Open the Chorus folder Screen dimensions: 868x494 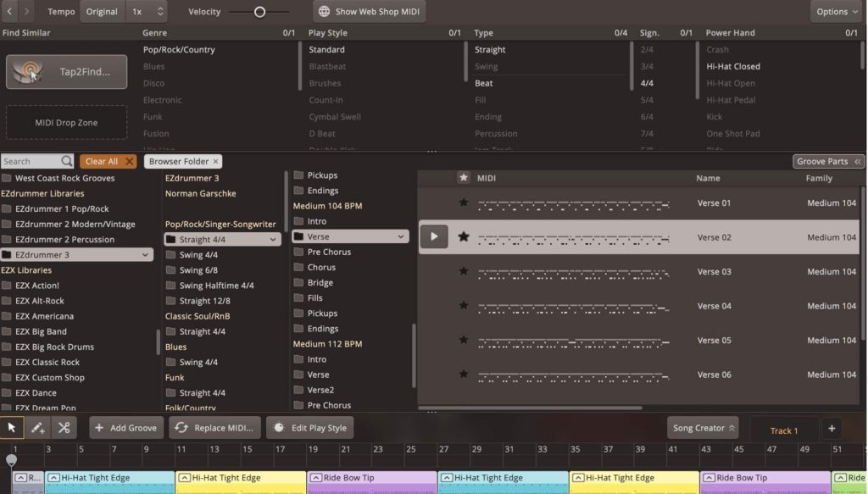321,267
